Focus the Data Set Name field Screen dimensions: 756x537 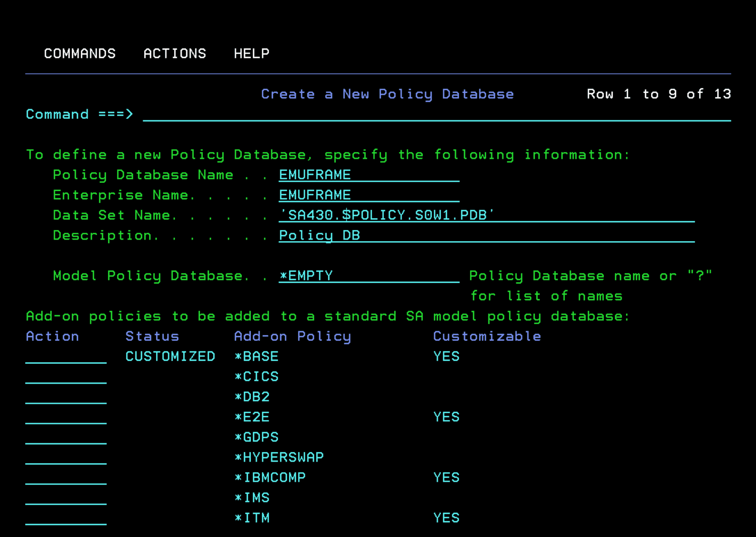(486, 215)
